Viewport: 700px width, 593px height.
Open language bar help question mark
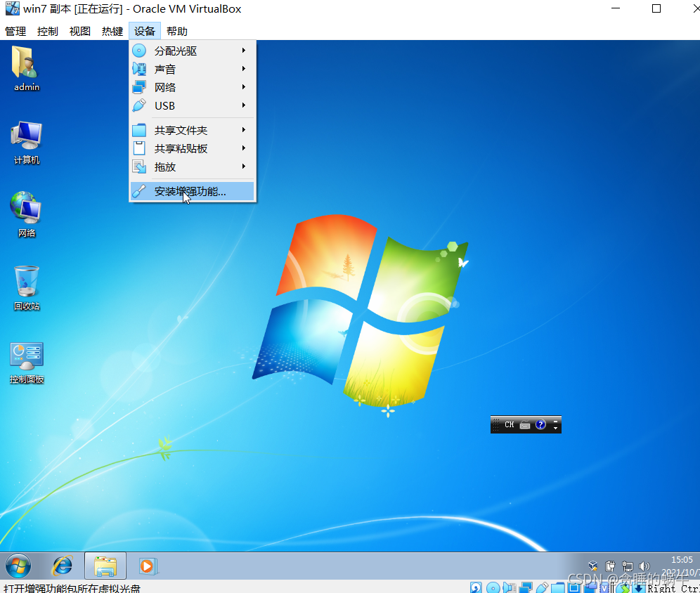[x=540, y=424]
